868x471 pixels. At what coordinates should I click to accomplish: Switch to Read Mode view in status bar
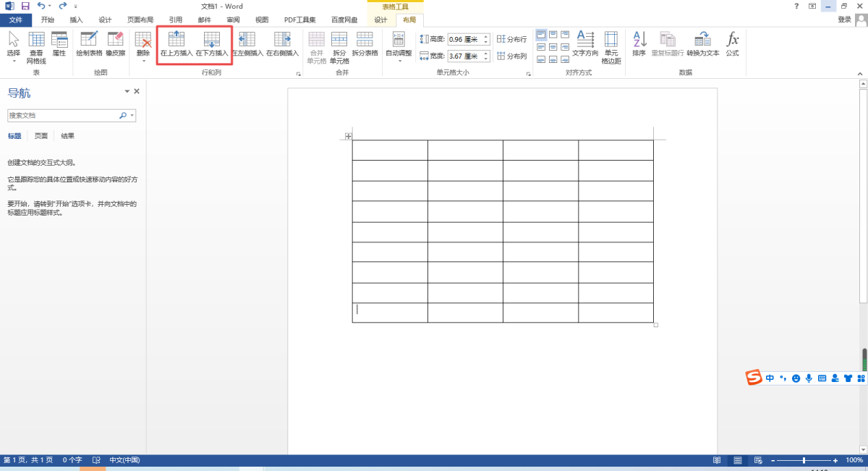point(716,460)
